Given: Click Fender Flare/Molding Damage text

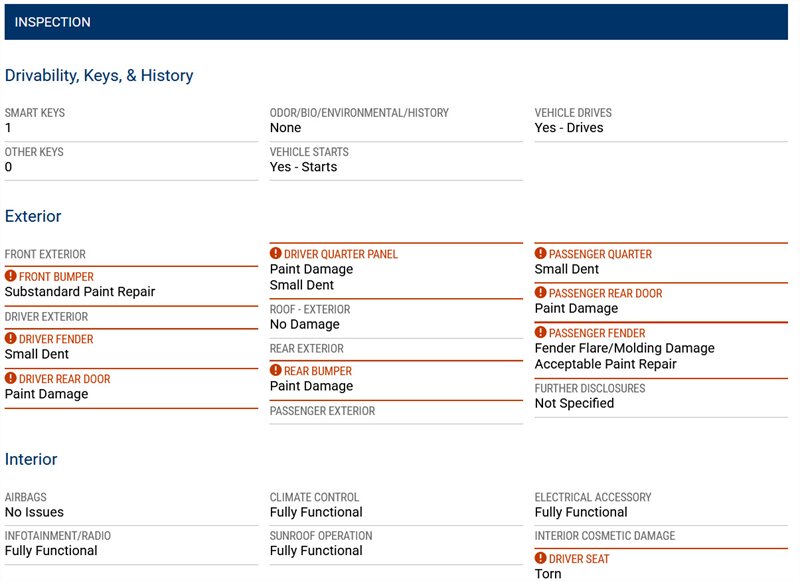Looking at the screenshot, I should 624,348.
